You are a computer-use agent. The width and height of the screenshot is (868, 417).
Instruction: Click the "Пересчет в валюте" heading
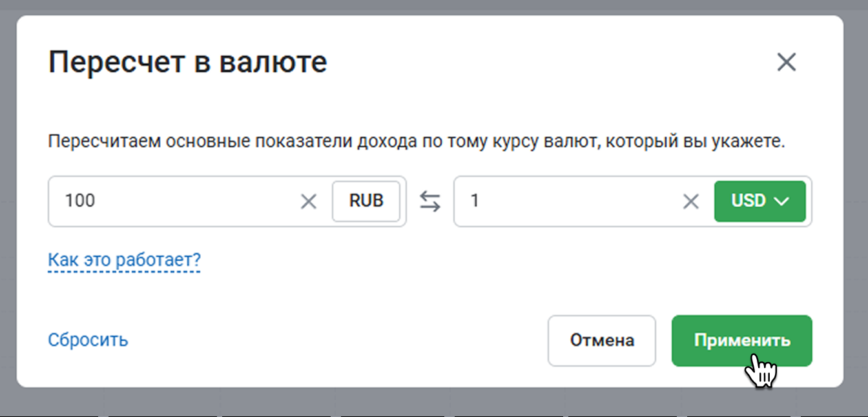pos(187,63)
